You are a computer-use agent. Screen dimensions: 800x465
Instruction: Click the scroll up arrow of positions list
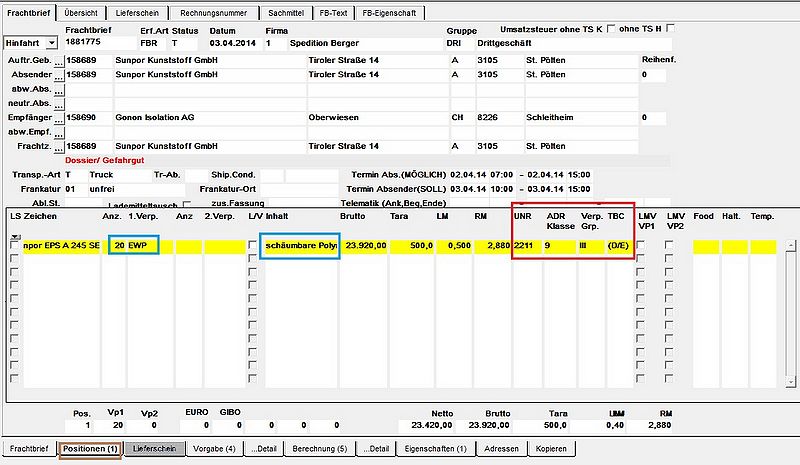[x=791, y=245]
